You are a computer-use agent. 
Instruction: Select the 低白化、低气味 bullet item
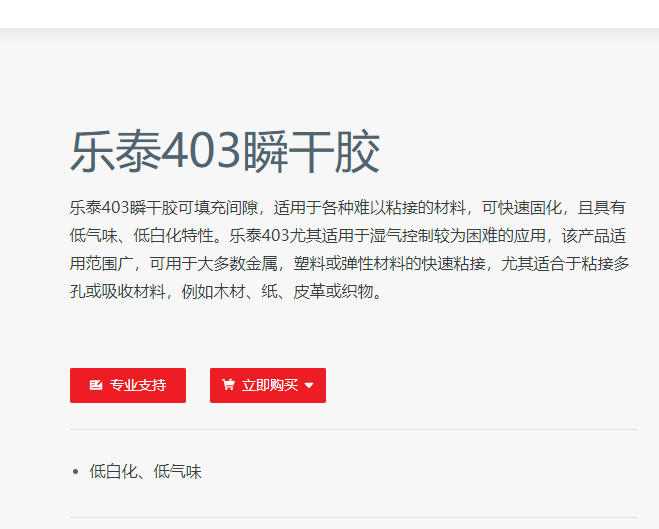pos(145,471)
